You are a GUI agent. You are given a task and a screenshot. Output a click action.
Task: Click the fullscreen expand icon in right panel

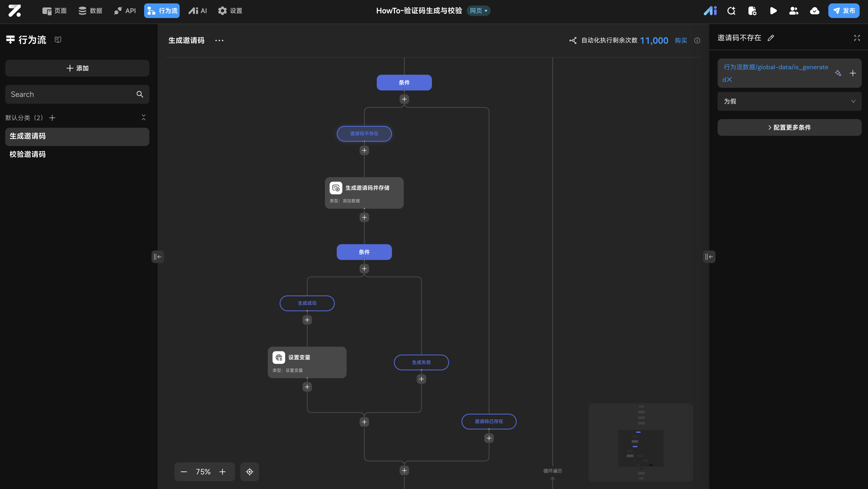click(x=857, y=38)
